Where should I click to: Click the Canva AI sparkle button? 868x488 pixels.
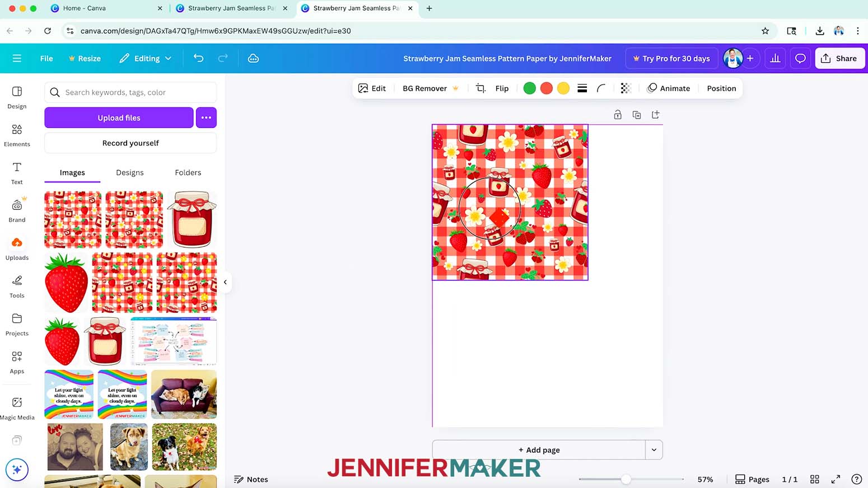17,470
